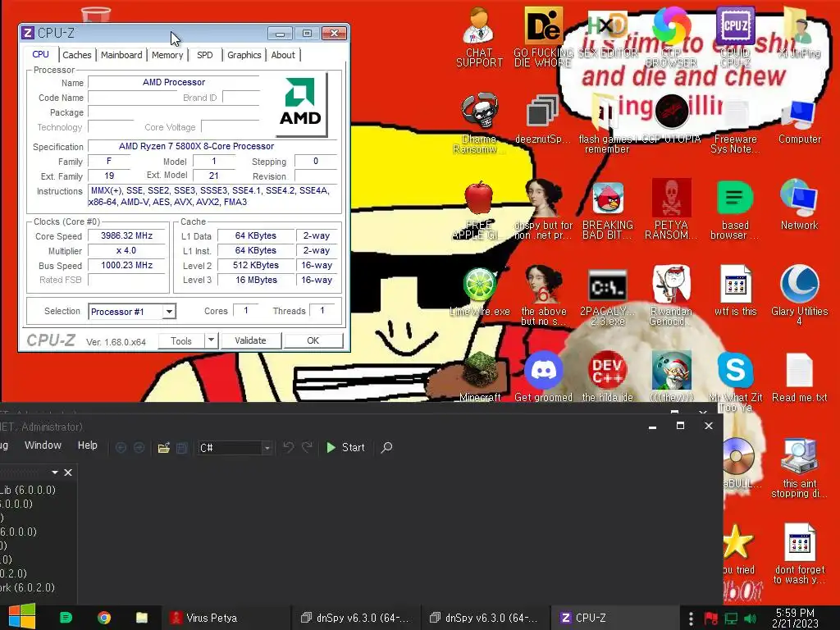Open the based browser icon
This screenshot has width=840, height=630.
click(x=735, y=210)
